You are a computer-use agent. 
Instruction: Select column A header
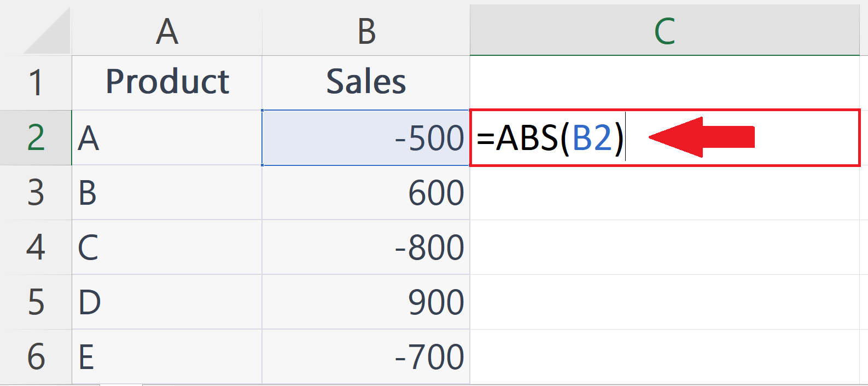click(167, 30)
